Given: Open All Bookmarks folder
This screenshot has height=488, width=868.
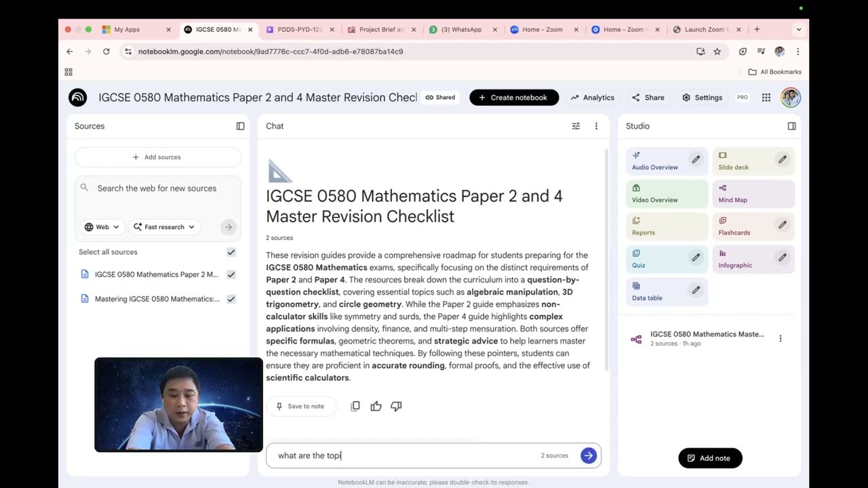Looking at the screenshot, I should click(x=774, y=72).
